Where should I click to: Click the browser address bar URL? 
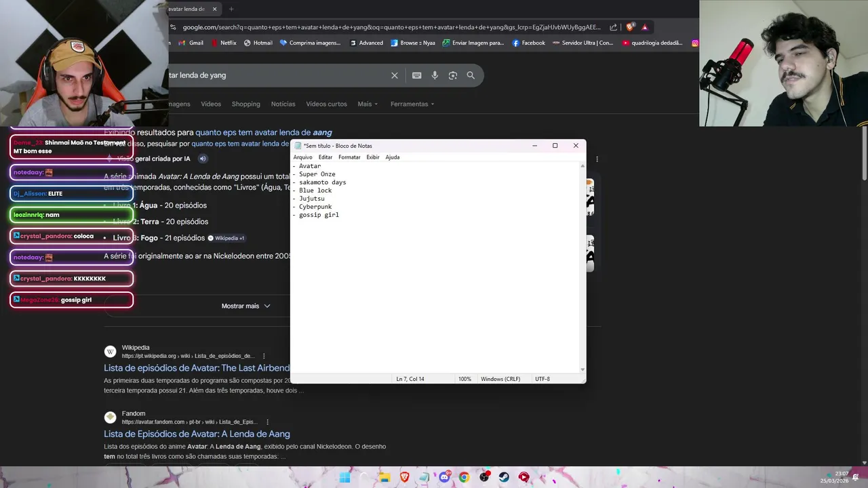point(391,27)
